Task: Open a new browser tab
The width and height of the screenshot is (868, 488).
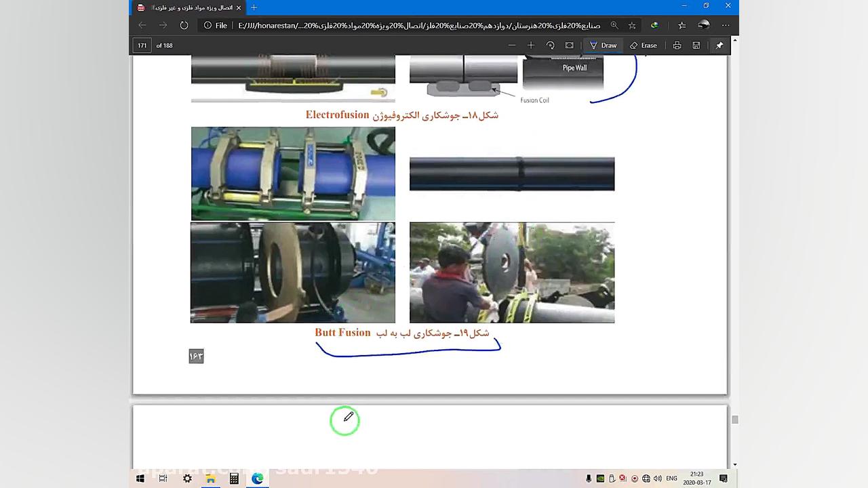Action: tap(253, 7)
